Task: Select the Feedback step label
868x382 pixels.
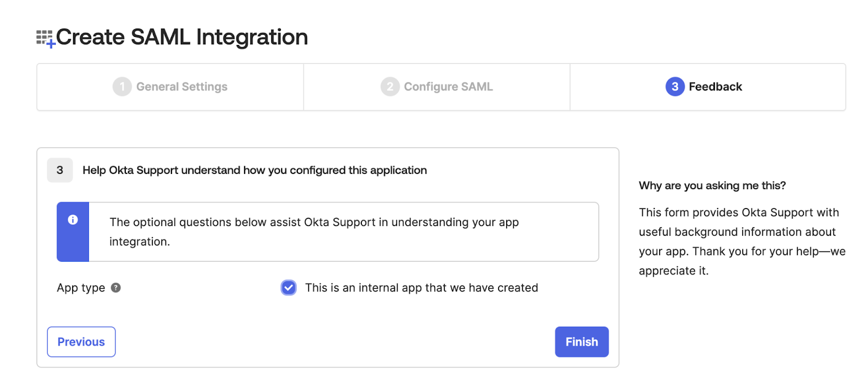Action: coord(715,87)
